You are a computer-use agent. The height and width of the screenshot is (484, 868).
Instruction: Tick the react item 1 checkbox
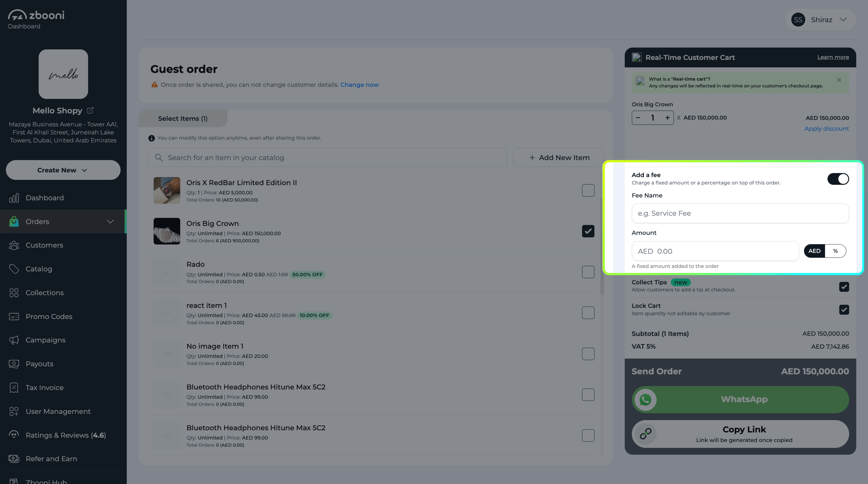(x=588, y=313)
